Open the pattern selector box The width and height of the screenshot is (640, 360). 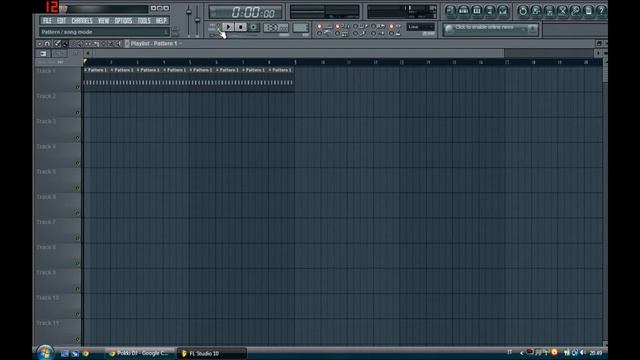point(300,27)
